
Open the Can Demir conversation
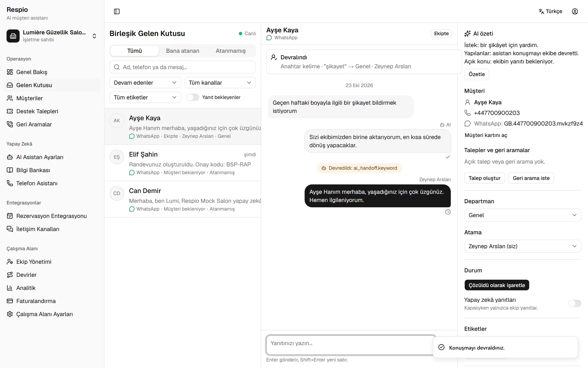[x=183, y=199]
